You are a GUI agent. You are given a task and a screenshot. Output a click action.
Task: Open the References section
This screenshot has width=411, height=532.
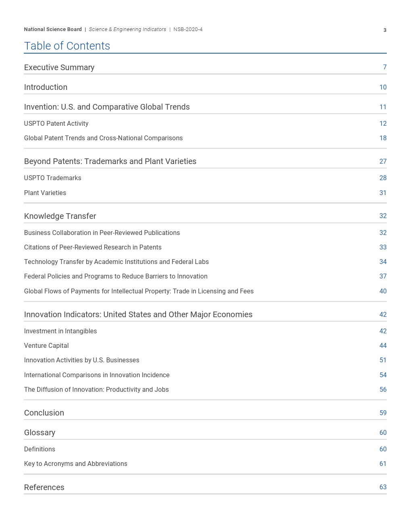click(44, 487)
